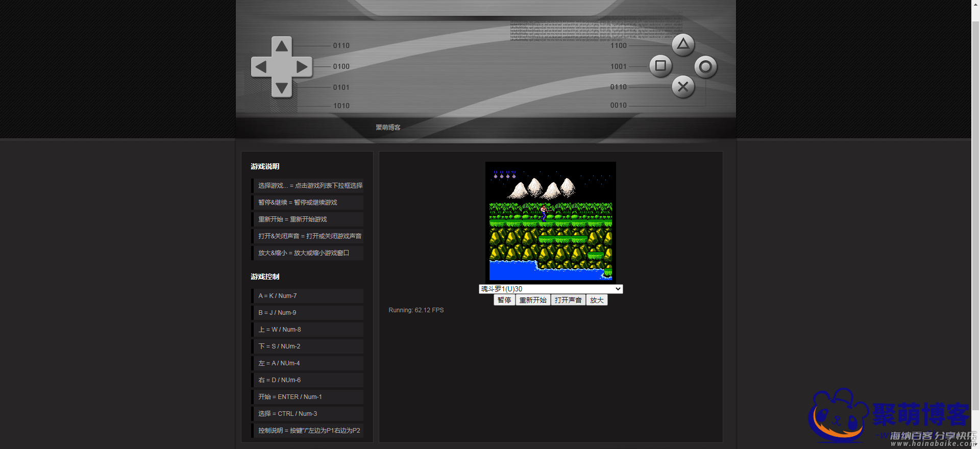
Task: Click the 重新开始 = 重新开始游戏 row
Action: coord(307,219)
